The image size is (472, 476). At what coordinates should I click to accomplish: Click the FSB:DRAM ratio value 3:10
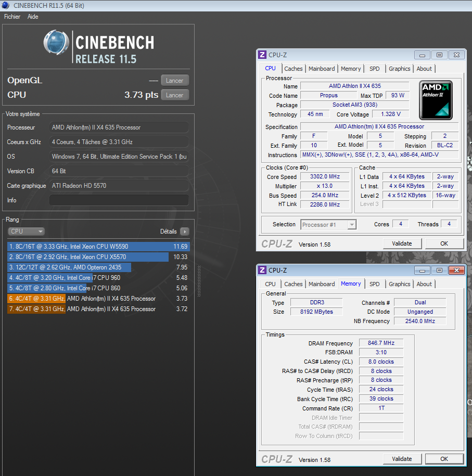pos(381,352)
